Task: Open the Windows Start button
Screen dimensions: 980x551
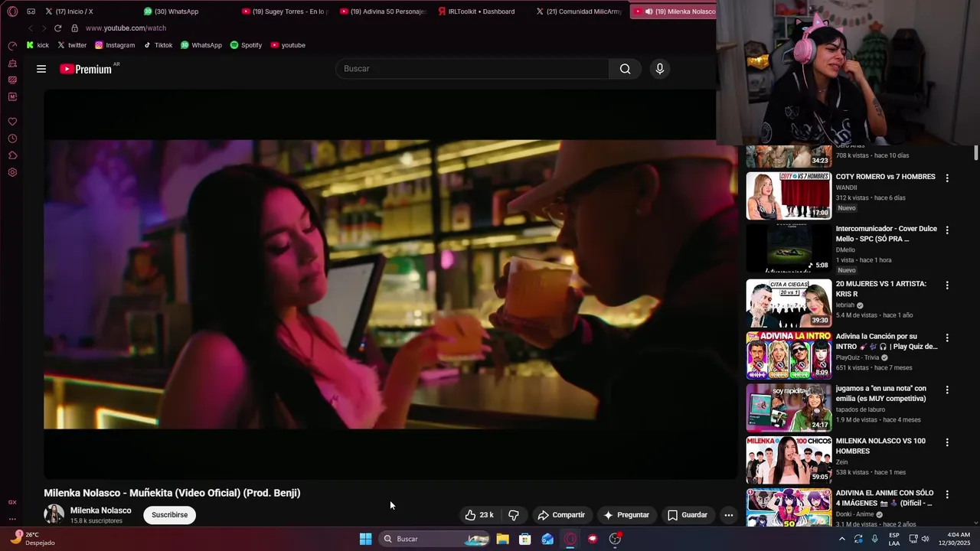Action: click(366, 539)
